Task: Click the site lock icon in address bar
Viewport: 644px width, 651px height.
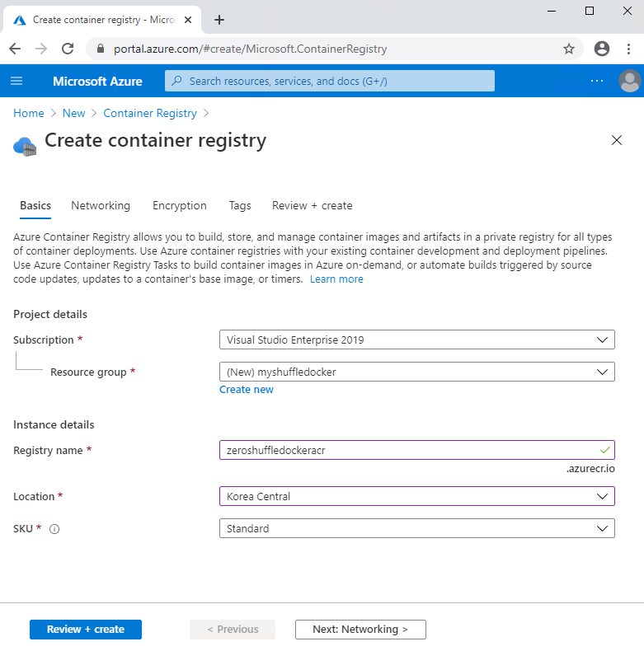Action: tap(100, 49)
